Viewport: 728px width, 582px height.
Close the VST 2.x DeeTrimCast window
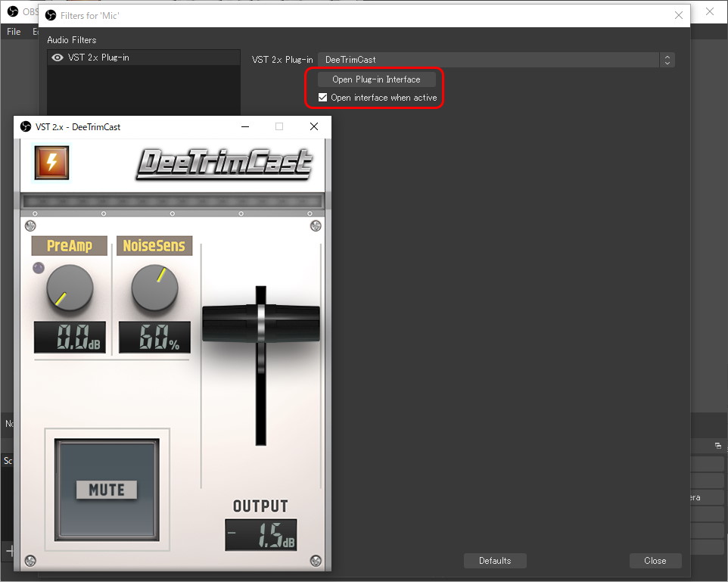pyautogui.click(x=314, y=126)
